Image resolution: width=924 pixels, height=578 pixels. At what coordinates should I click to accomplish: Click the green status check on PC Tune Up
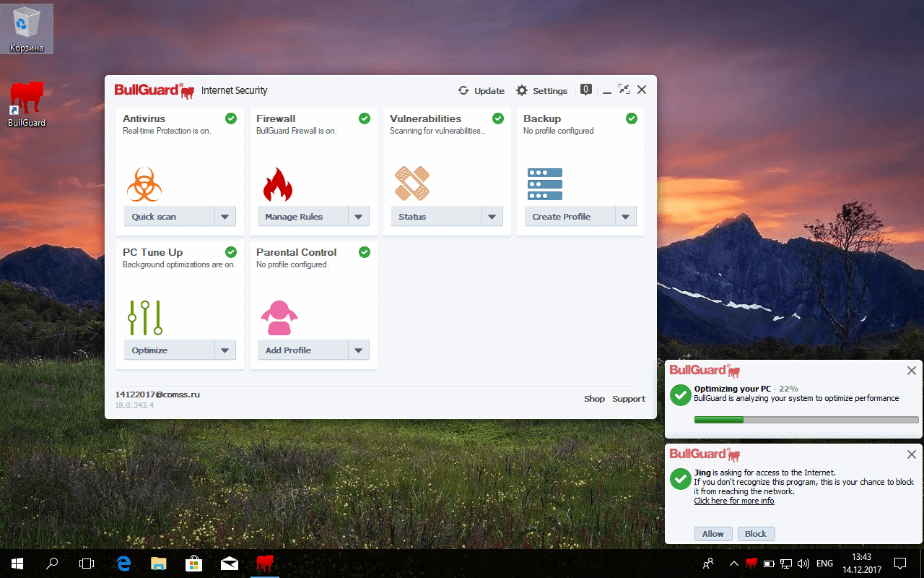tap(231, 252)
